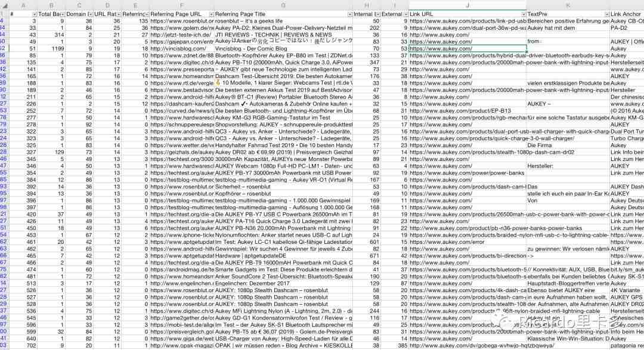Select cell 'https://curved.de/news/i'
This screenshot has width=644, height=350.
182,111
